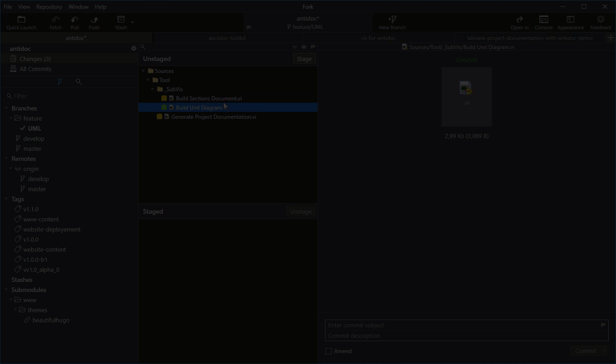Switch to labview-project-documentation-with-antidoc-demo tab
The width and height of the screenshot is (616, 364).
pos(530,38)
